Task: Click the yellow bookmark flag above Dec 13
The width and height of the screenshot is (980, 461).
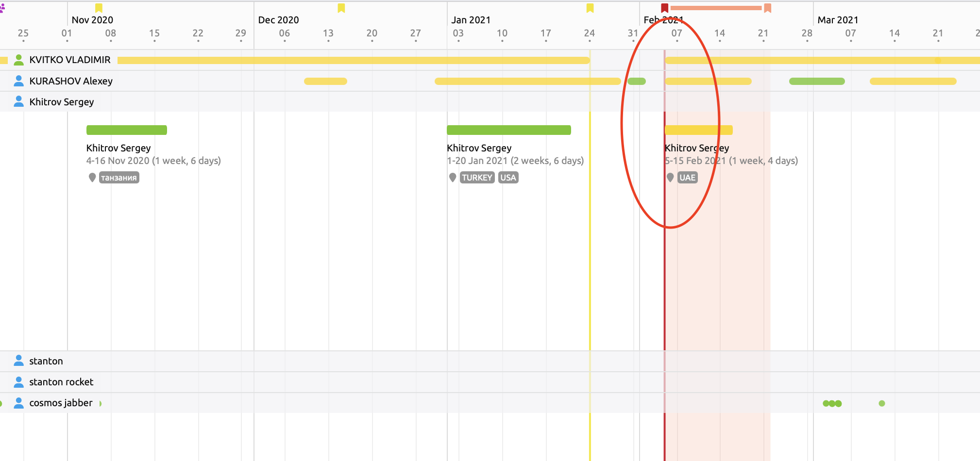Action: coord(341,8)
